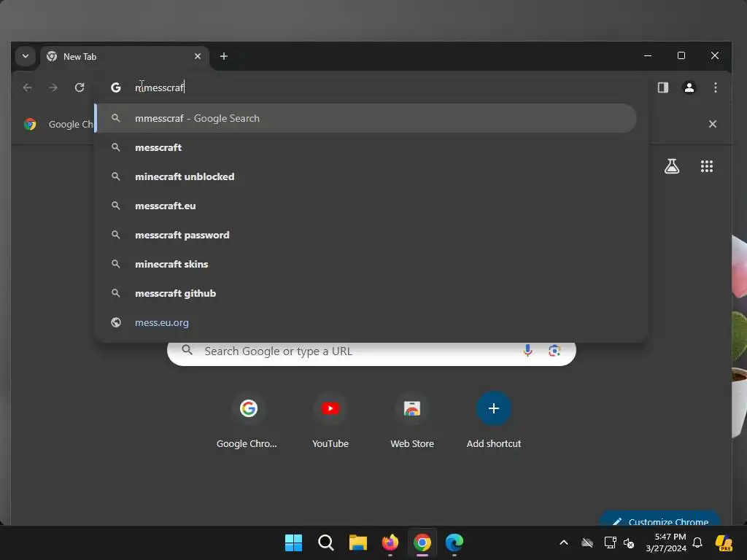The width and height of the screenshot is (747, 560).
Task: Select 'messcraft github' suggestion
Action: [x=365, y=293]
